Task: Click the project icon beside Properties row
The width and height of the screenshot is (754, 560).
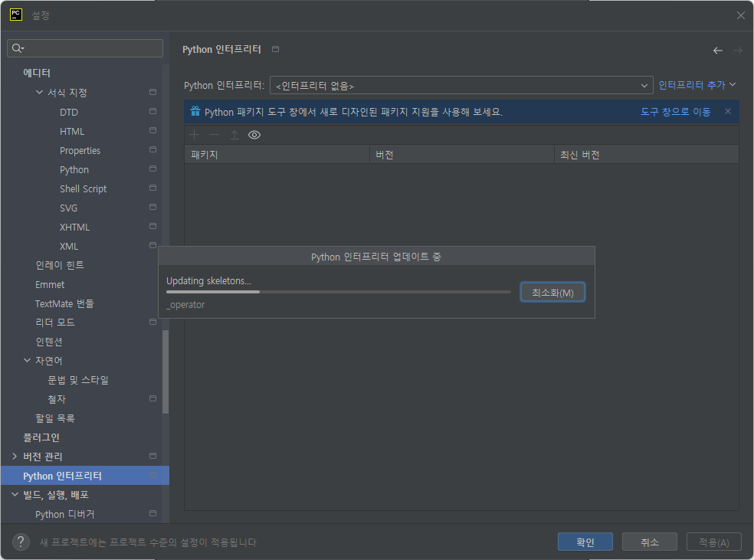Action: tap(153, 149)
